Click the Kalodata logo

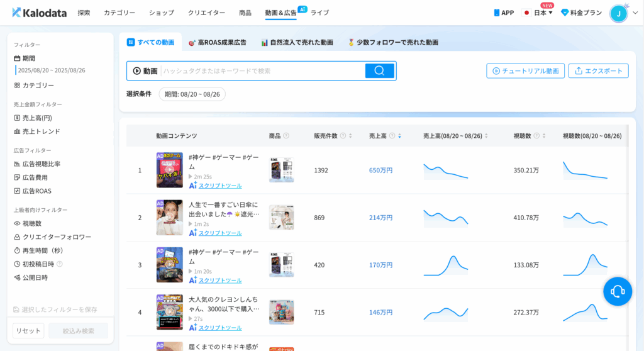pos(39,13)
